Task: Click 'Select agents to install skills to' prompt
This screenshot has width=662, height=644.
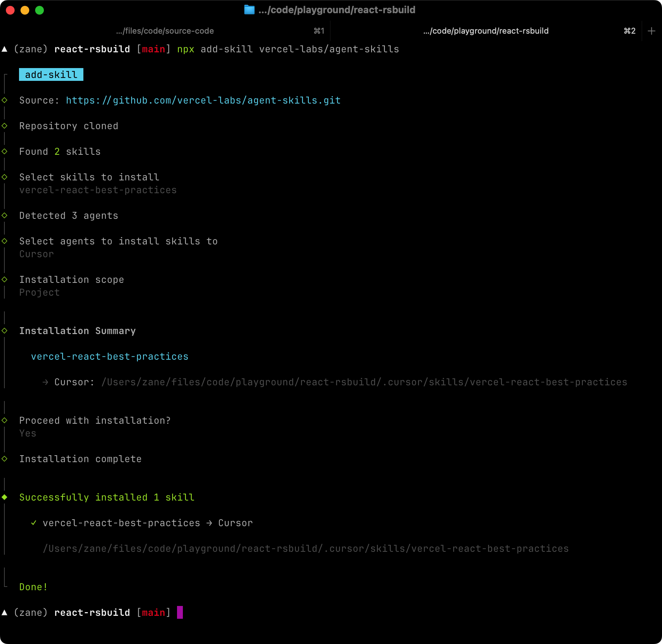Action: pos(119,241)
